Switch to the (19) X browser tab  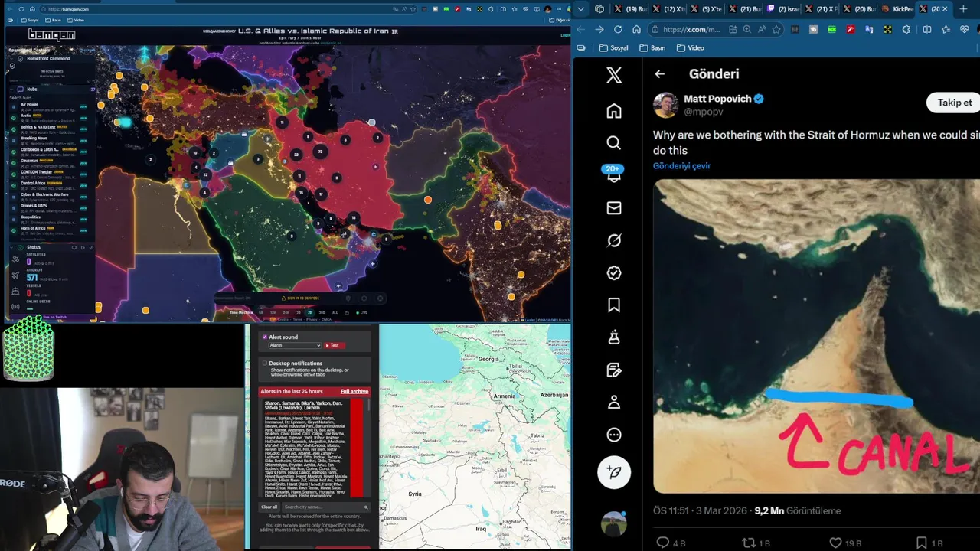click(x=629, y=9)
